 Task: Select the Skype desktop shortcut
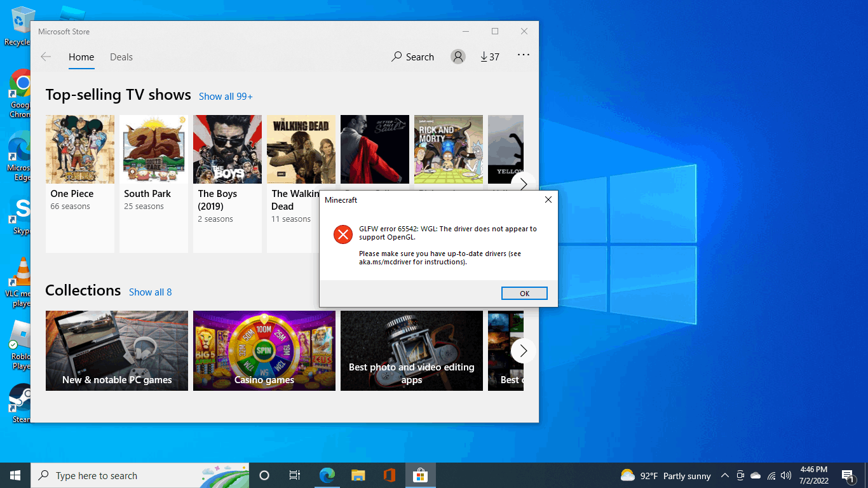(x=20, y=216)
